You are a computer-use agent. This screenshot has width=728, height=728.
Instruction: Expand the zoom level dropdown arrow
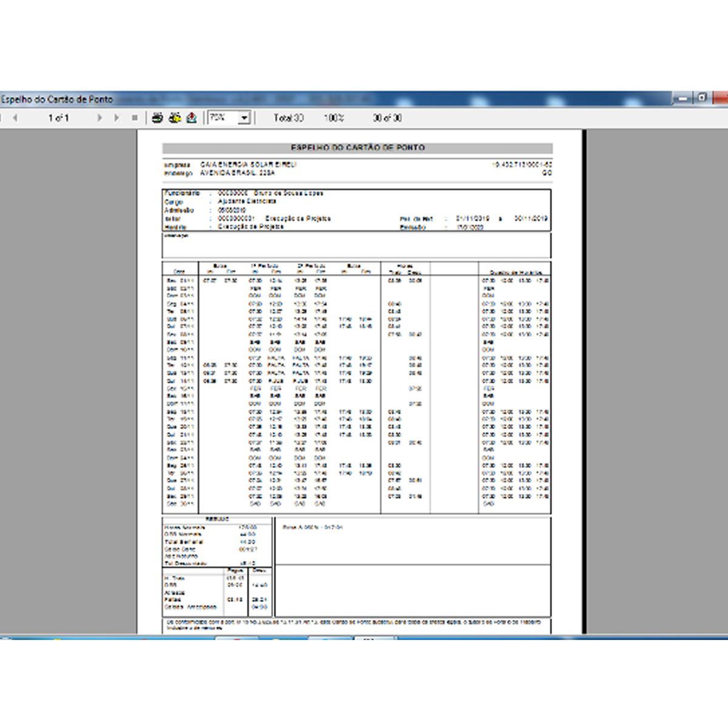tap(244, 118)
